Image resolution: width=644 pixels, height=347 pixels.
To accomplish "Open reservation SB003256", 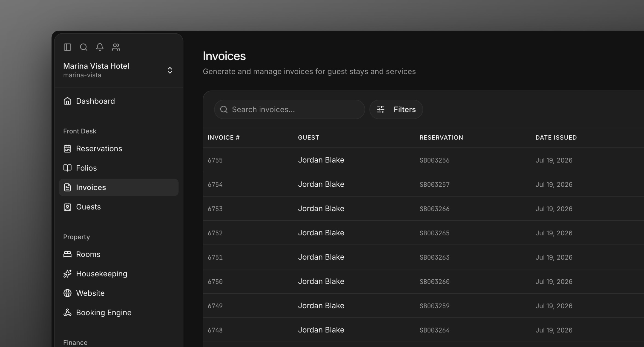I will click(x=434, y=160).
